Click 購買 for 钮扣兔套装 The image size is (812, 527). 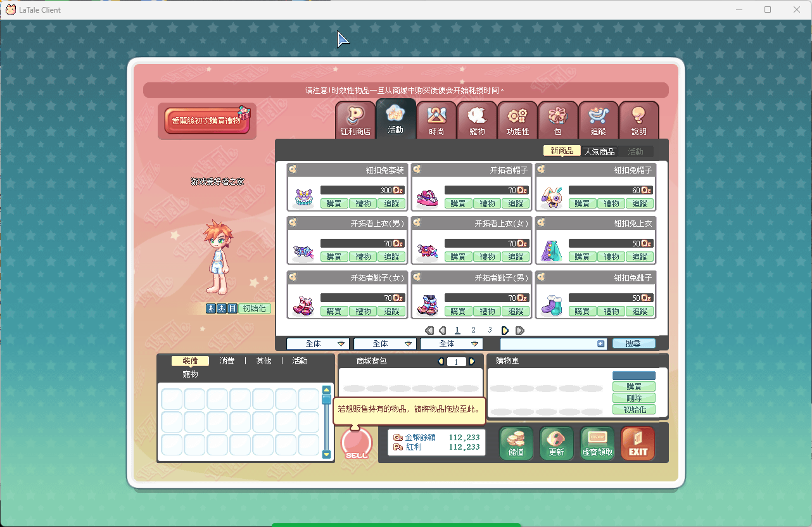pos(334,204)
